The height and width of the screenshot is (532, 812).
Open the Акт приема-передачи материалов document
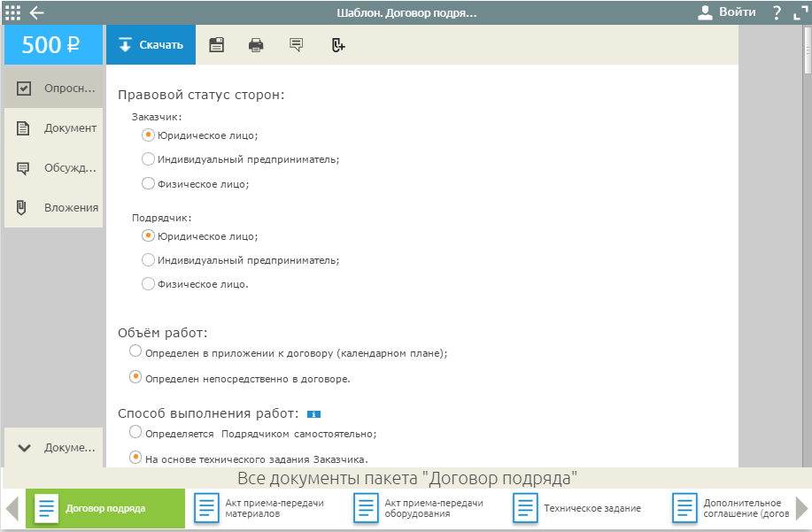coord(257,508)
